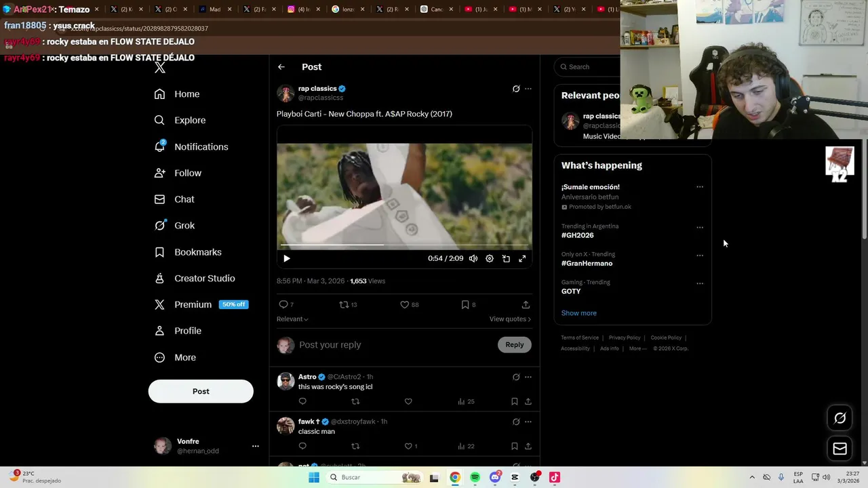The width and height of the screenshot is (868, 488).
Task: Open the options menu for the GOTY trend
Action: pos(700,283)
